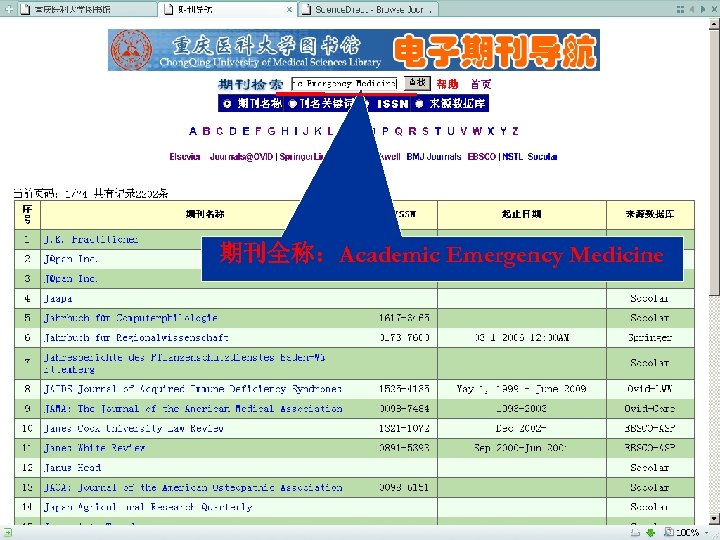Screen dimensions: 720x540
Task: Switch to the ScienceDirect Browse Journals tab
Action: point(368,9)
